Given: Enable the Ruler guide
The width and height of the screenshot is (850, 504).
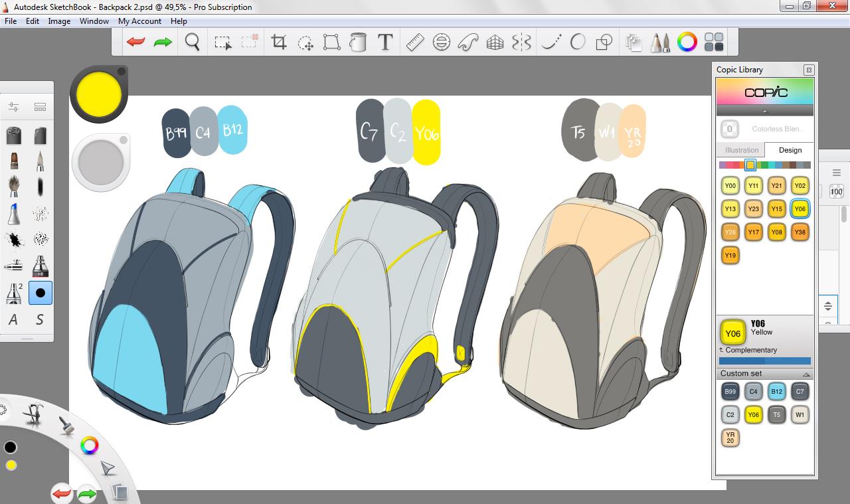Looking at the screenshot, I should [415, 42].
